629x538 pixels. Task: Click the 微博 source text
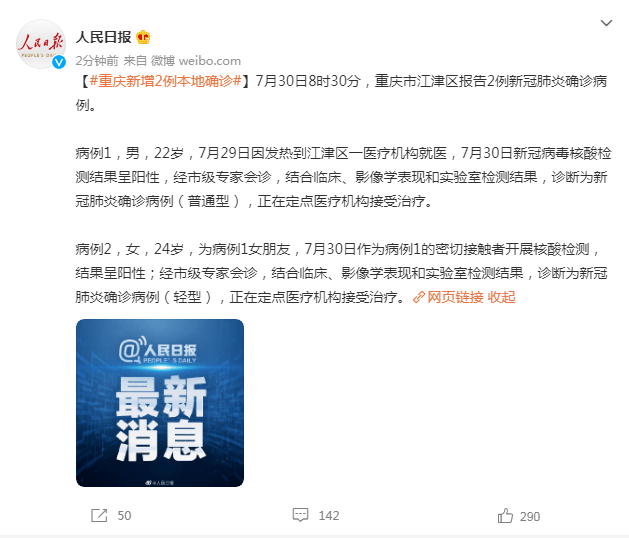(163, 61)
